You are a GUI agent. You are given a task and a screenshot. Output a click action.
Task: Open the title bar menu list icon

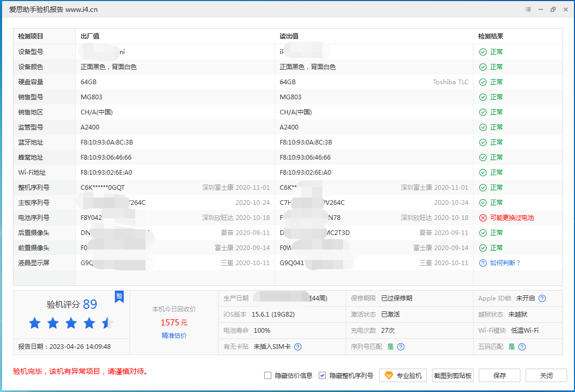click(x=528, y=9)
